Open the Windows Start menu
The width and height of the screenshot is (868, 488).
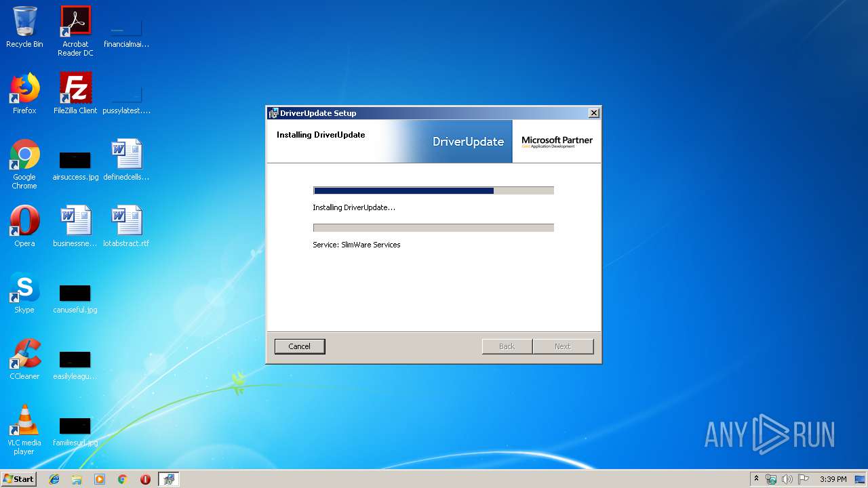click(x=18, y=479)
